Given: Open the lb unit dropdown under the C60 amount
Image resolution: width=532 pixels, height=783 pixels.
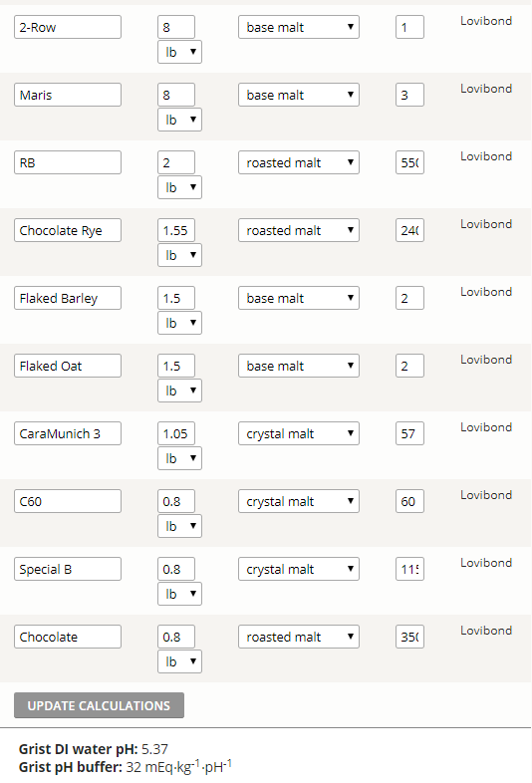Looking at the screenshot, I should pyautogui.click(x=180, y=526).
